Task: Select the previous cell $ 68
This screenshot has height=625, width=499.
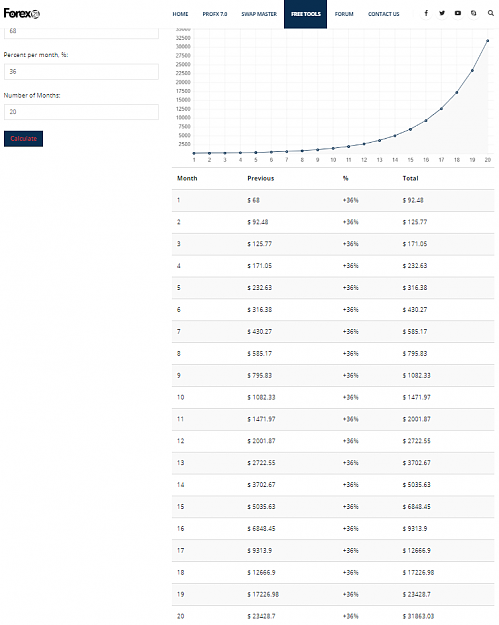Action: 253,200
